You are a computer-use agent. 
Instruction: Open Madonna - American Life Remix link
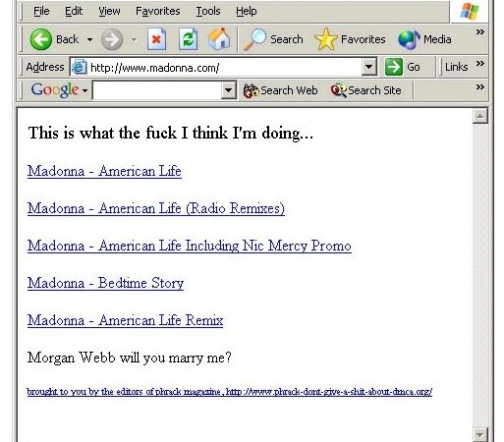[x=125, y=320]
